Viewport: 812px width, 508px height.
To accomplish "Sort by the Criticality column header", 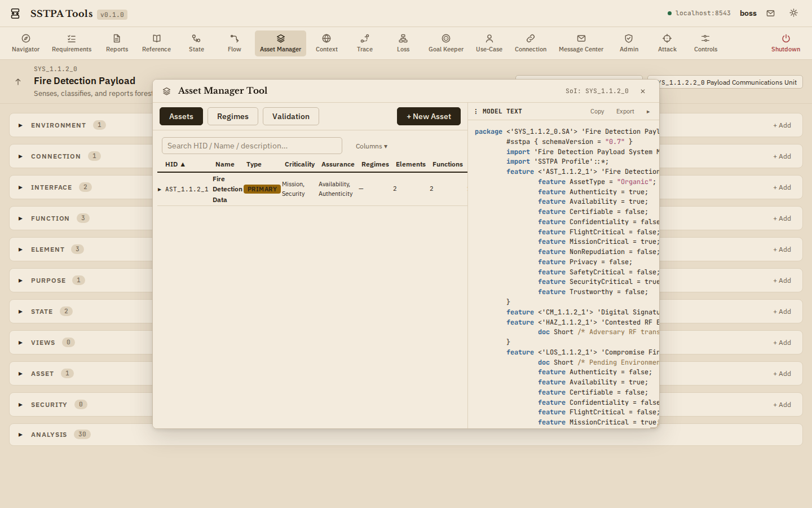I will tap(299, 164).
